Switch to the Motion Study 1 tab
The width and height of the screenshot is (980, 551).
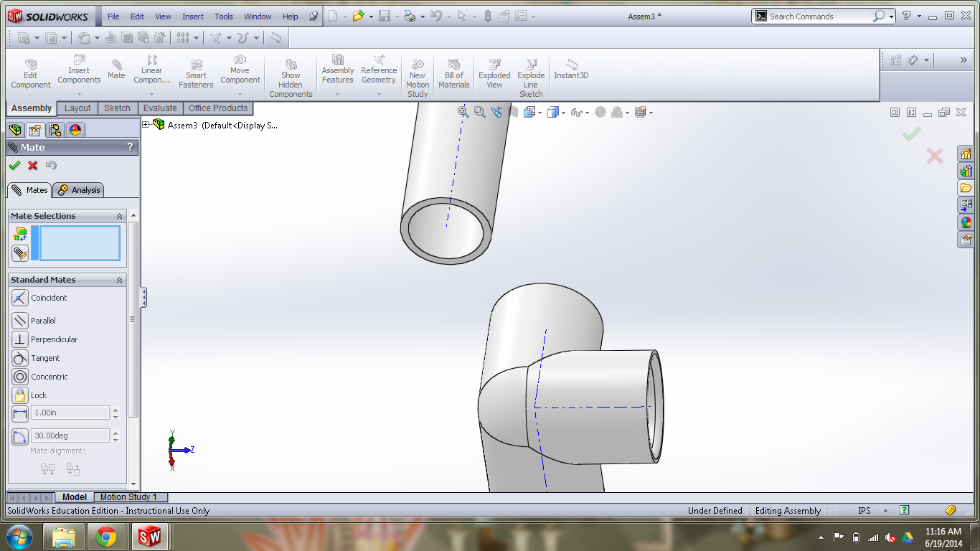[x=130, y=496]
